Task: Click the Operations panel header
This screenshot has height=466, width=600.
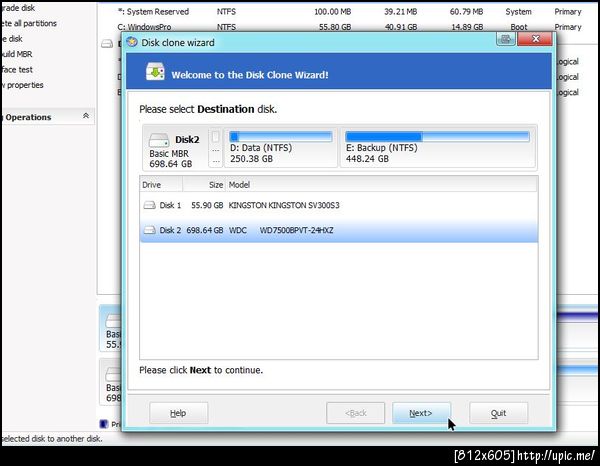Action: pyautogui.click(x=47, y=117)
